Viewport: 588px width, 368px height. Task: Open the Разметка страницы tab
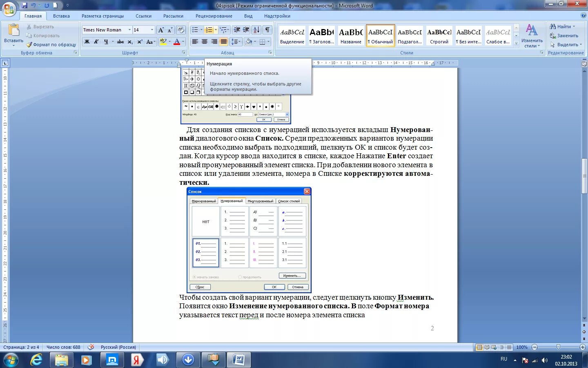point(102,16)
